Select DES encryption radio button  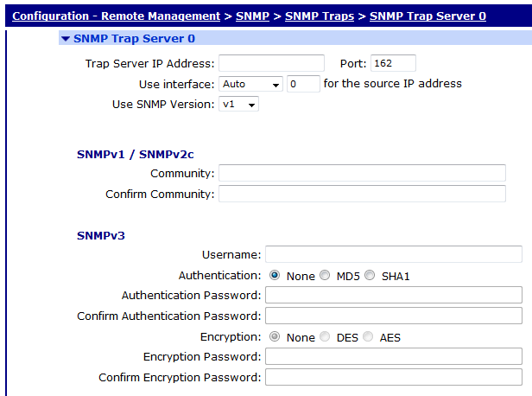point(325,337)
